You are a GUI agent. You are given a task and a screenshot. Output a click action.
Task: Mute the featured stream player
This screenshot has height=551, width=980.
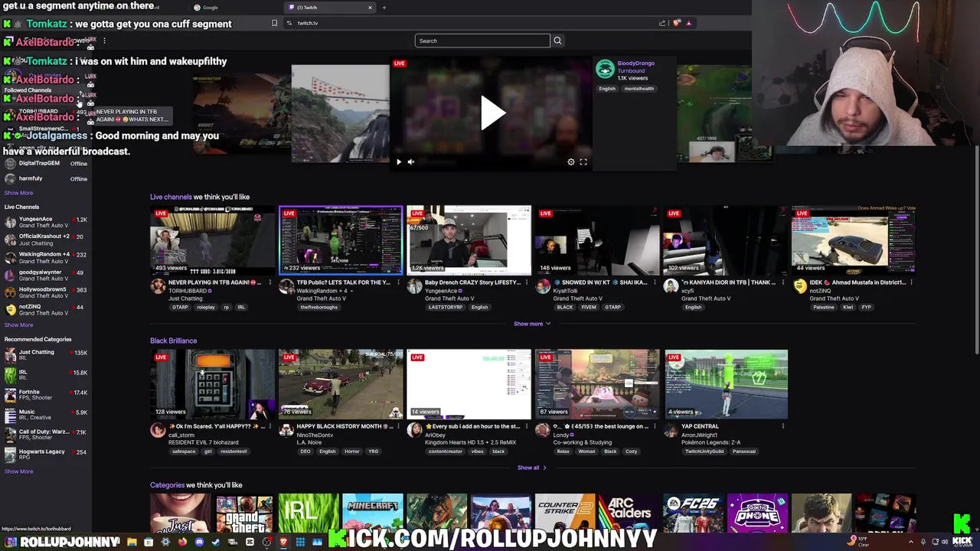(x=410, y=161)
